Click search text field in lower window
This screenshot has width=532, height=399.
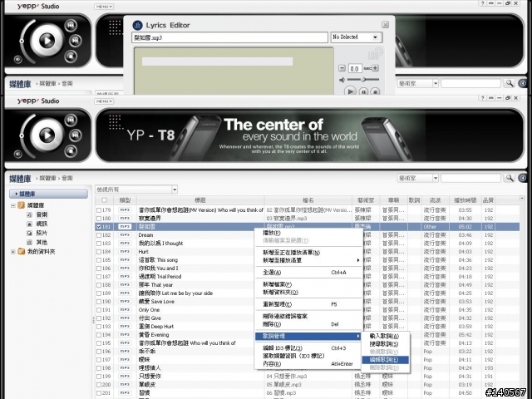pos(471,178)
